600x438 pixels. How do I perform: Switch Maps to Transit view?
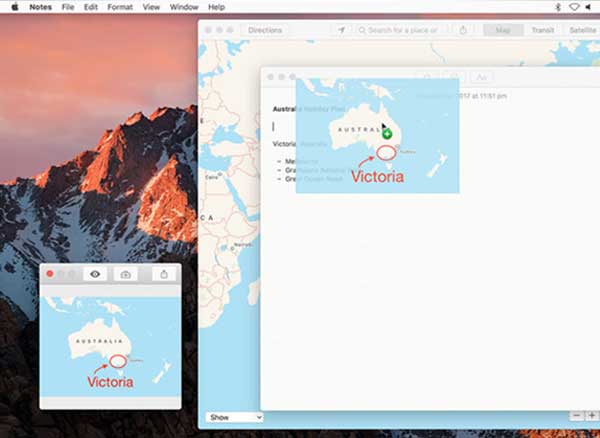pyautogui.click(x=543, y=30)
